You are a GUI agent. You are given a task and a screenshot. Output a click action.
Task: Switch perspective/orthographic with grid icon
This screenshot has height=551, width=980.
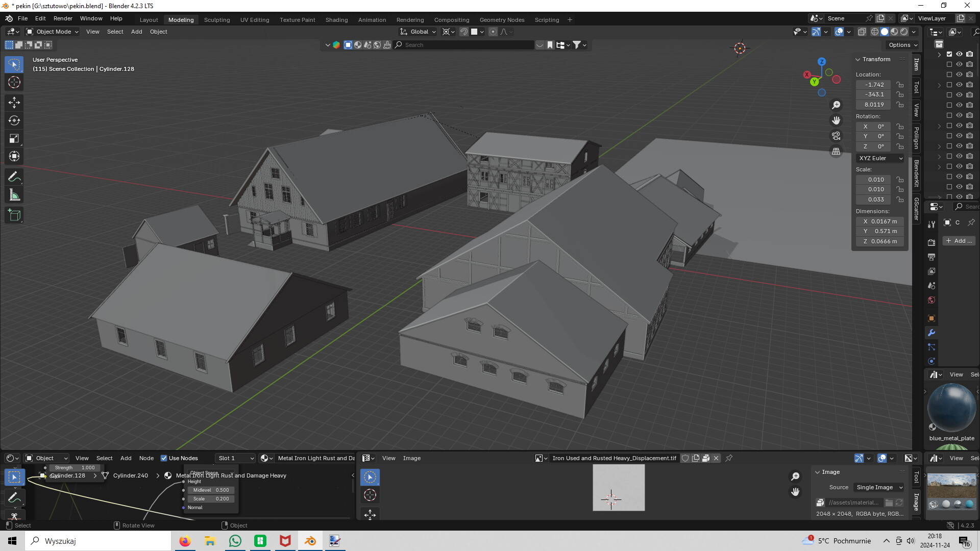point(836,152)
